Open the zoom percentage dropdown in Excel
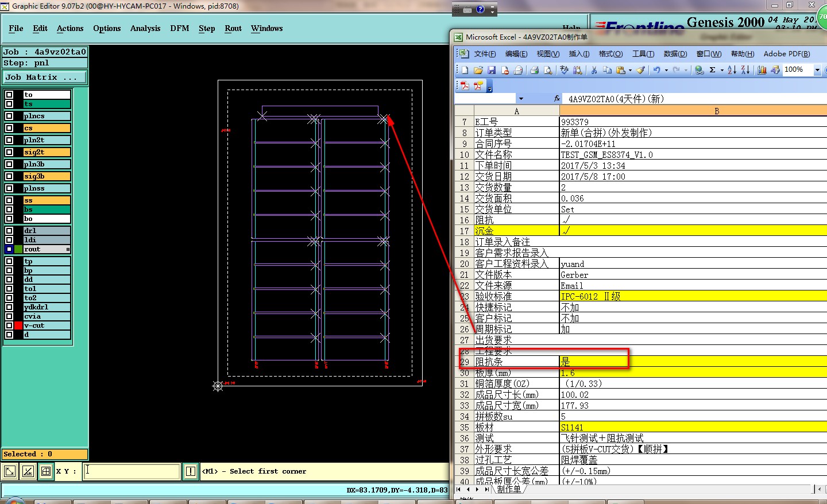 point(817,70)
